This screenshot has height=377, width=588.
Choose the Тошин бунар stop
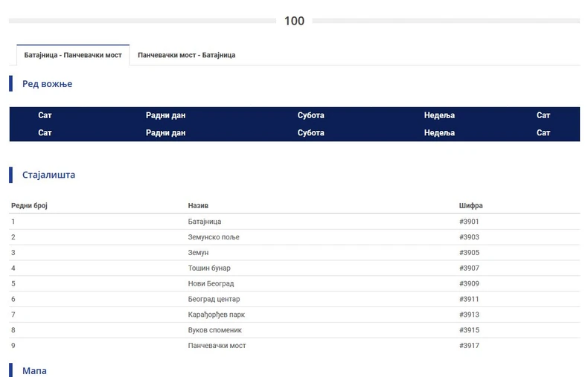click(209, 268)
